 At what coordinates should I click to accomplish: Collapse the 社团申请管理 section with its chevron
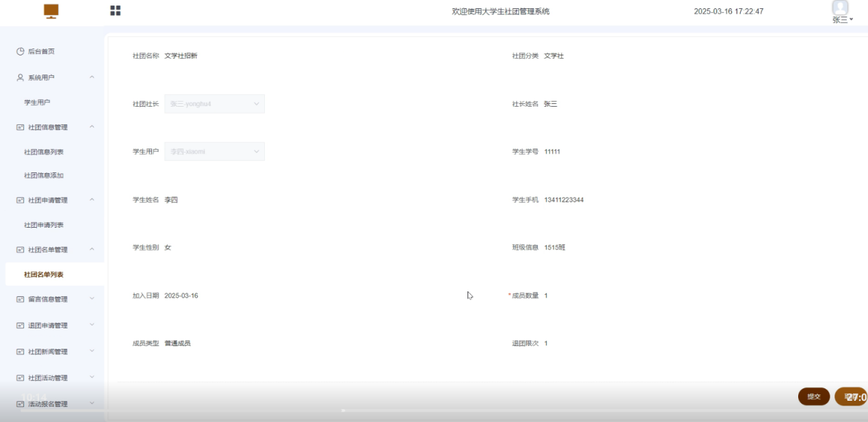tap(92, 200)
